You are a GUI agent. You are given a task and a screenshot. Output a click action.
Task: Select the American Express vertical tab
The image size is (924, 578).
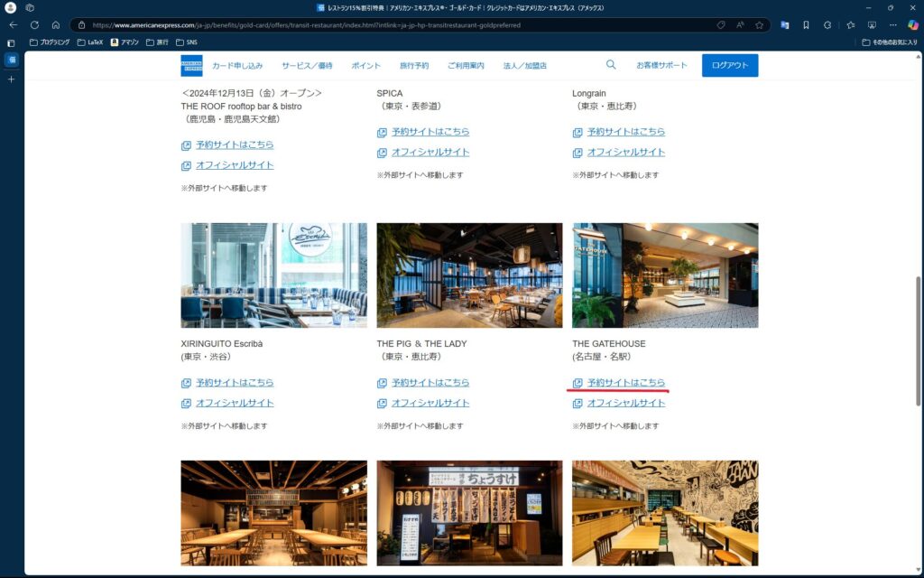[x=12, y=60]
